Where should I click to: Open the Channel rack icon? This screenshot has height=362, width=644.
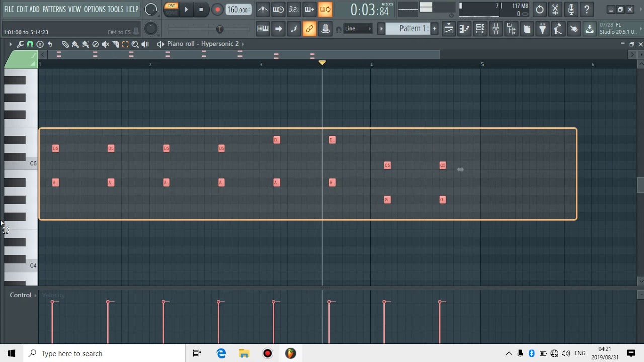[x=480, y=29]
